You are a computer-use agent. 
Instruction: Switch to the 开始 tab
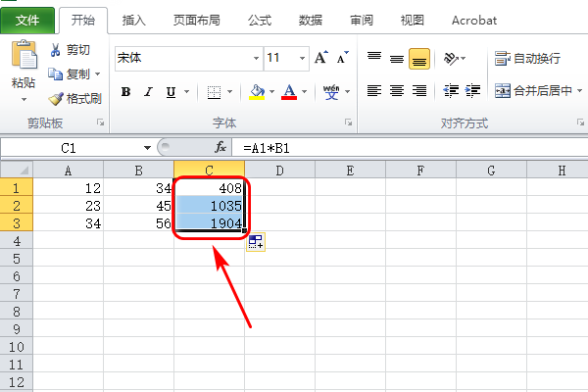tap(83, 21)
